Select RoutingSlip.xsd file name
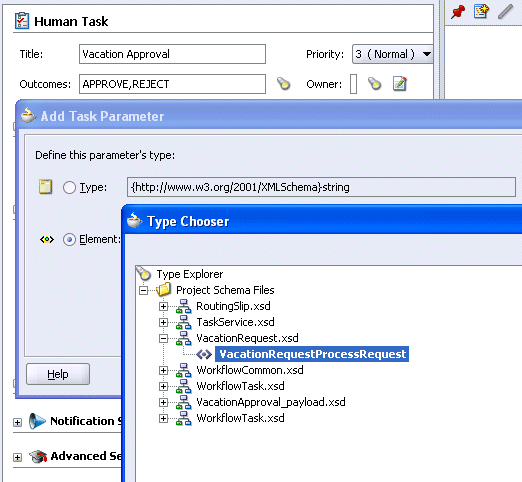 coord(233,306)
